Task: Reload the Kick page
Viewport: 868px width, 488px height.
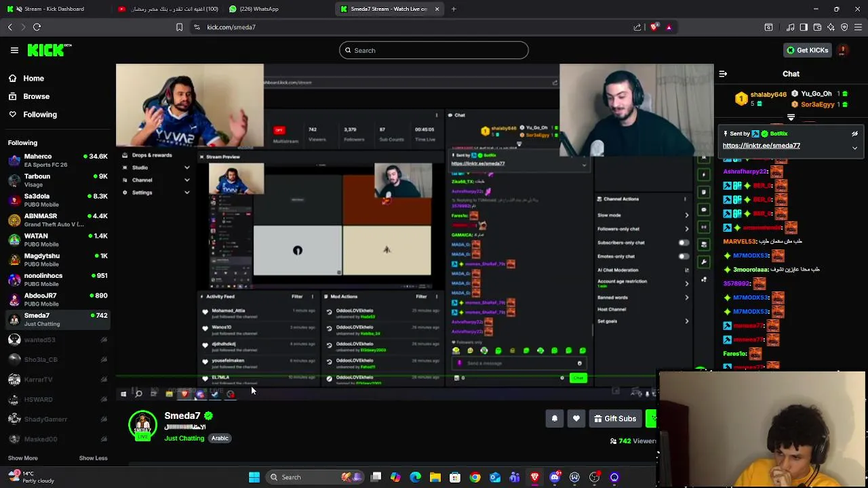Action: [37, 27]
